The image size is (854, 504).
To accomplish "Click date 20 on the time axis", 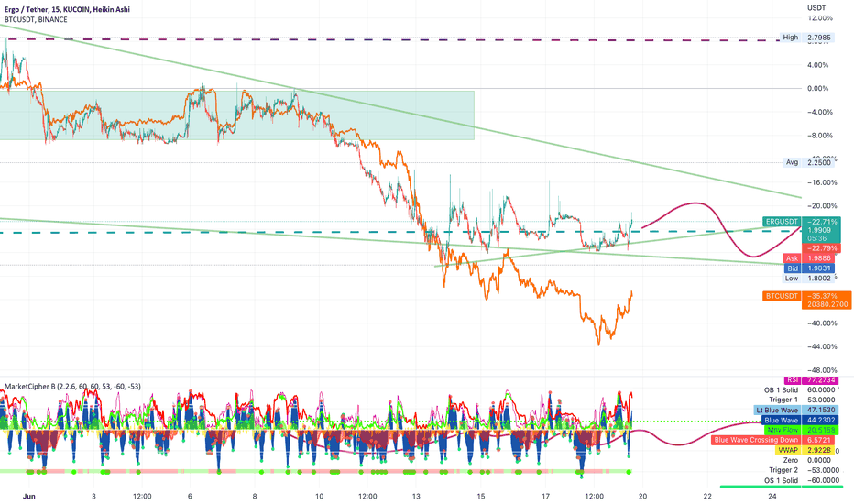I will (x=642, y=496).
